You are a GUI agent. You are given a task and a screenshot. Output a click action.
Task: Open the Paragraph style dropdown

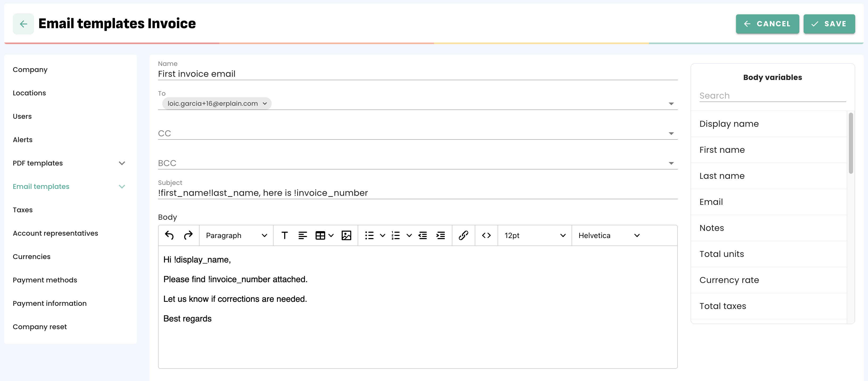236,235
